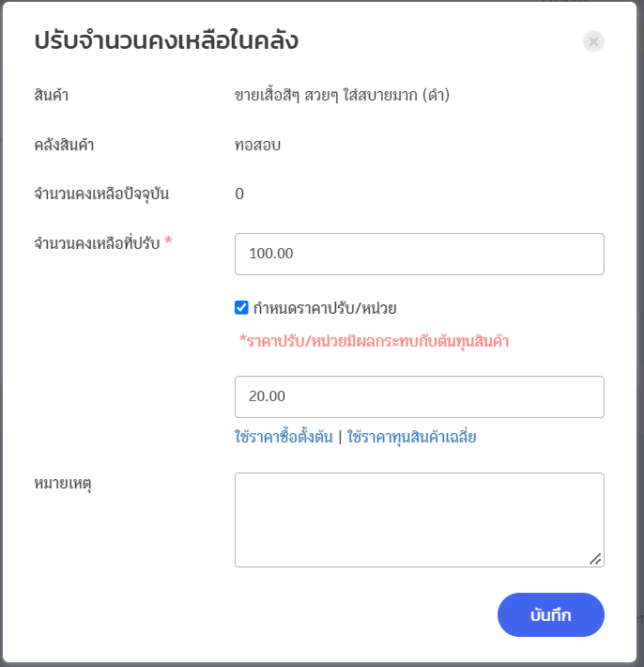644x667 pixels.
Task: Click the ใช้ราคาซื้อตั้งต้น link
Action: coord(284,437)
